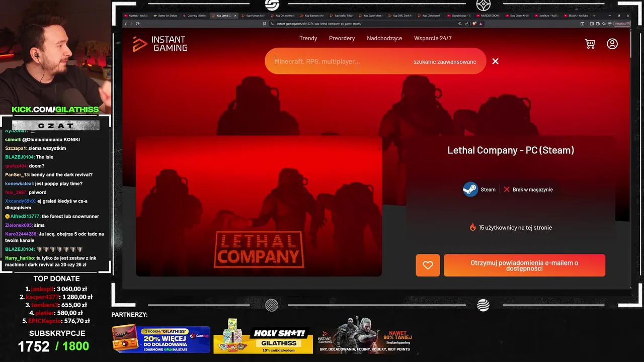Switch to the Kup Dishonored tab
644x362 pixels.
coord(429,16)
